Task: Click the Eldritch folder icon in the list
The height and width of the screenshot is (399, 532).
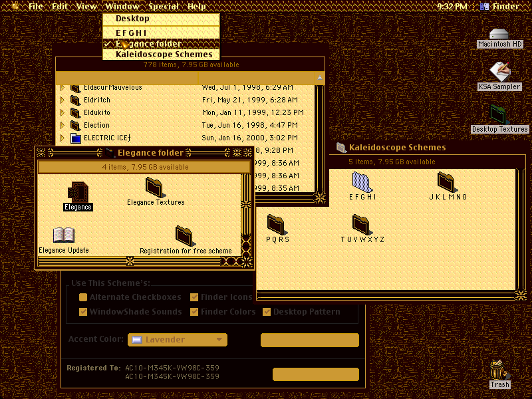Action: point(75,100)
